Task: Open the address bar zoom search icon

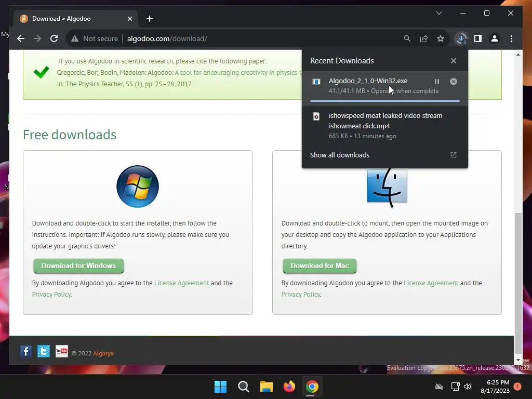Action: (407, 38)
